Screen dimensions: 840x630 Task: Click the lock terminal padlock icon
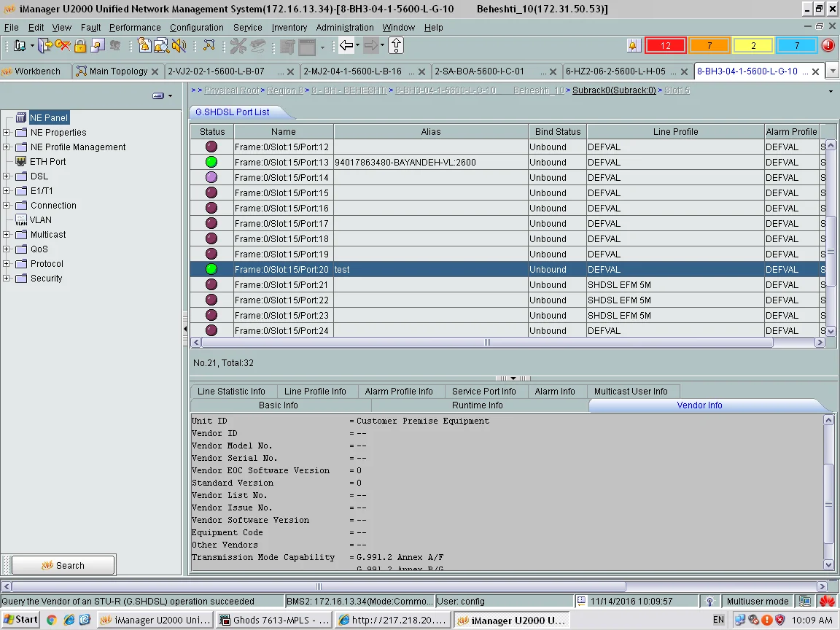point(80,46)
